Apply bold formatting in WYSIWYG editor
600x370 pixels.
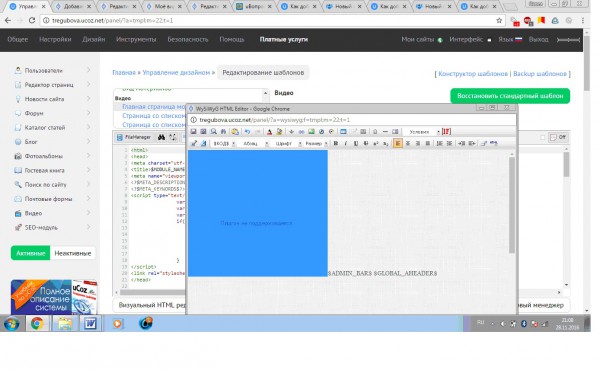(x=336, y=143)
